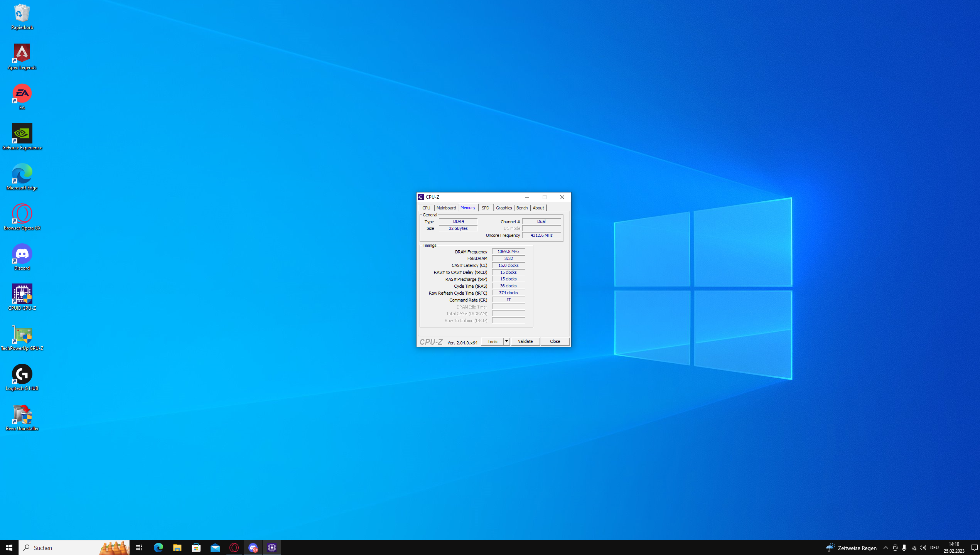980x555 pixels.
Task: Open the Revo Uninstaller desktop shortcut
Action: [x=22, y=415]
